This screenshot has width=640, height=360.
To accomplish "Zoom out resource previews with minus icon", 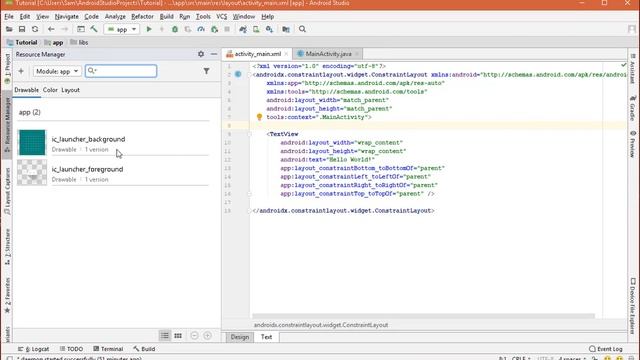I will point(194,336).
